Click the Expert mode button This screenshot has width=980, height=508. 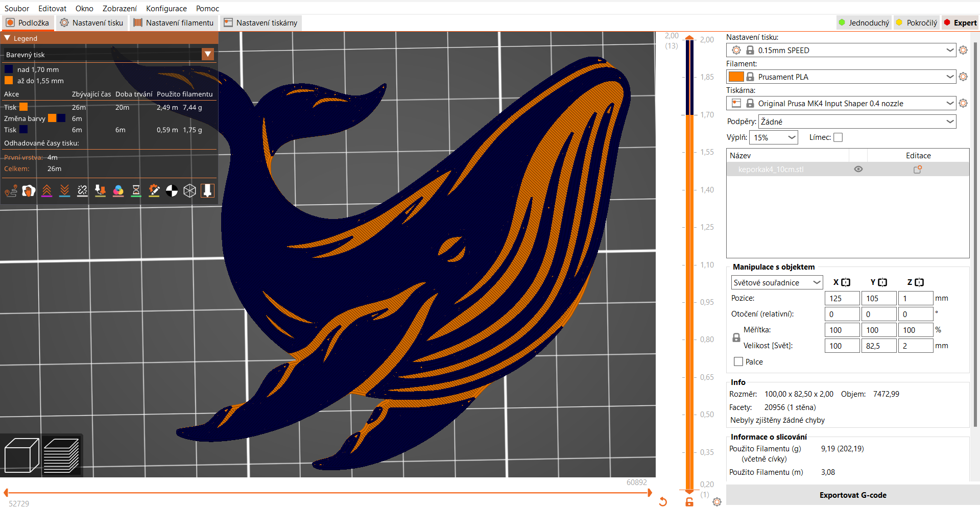[x=961, y=23]
